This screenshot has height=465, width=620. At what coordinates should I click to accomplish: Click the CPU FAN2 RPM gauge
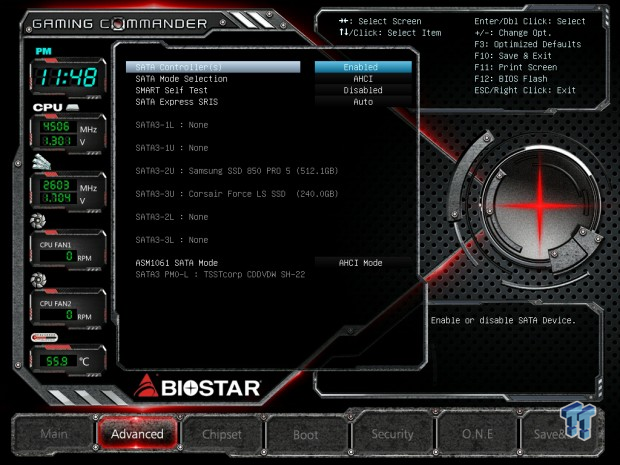tap(68, 308)
